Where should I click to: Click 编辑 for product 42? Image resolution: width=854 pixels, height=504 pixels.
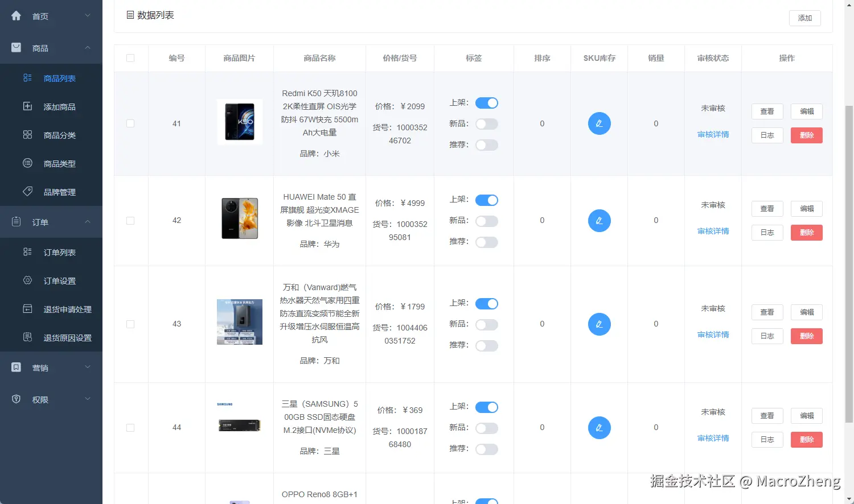807,209
